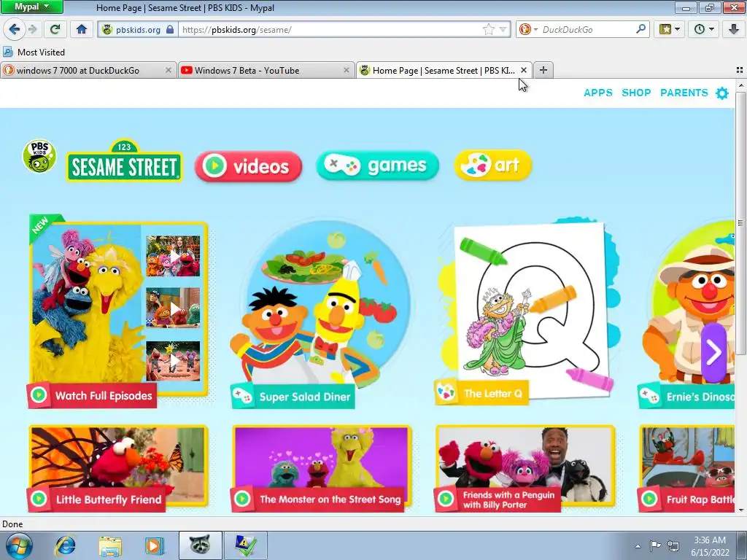Click the search magnifier icon
Screen dimensions: 747x560
(x=640, y=29)
